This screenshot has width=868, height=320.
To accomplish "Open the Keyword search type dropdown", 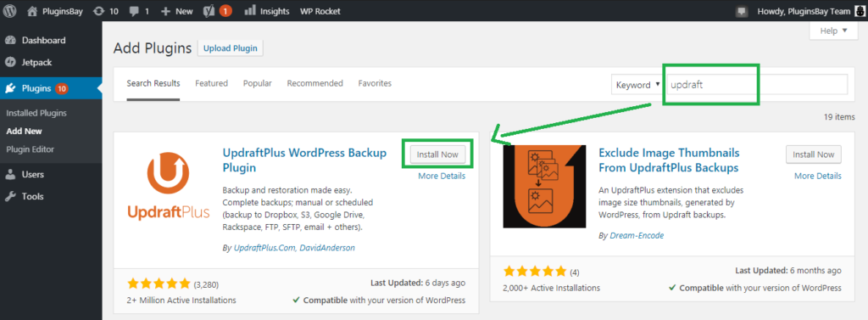I will 638,85.
